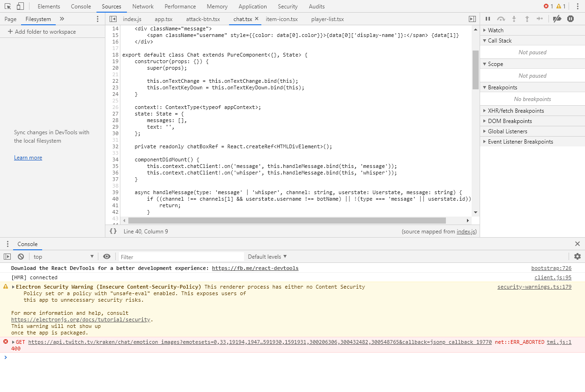Open the app.tsx file tab
This screenshot has height=392, width=585.
[163, 20]
